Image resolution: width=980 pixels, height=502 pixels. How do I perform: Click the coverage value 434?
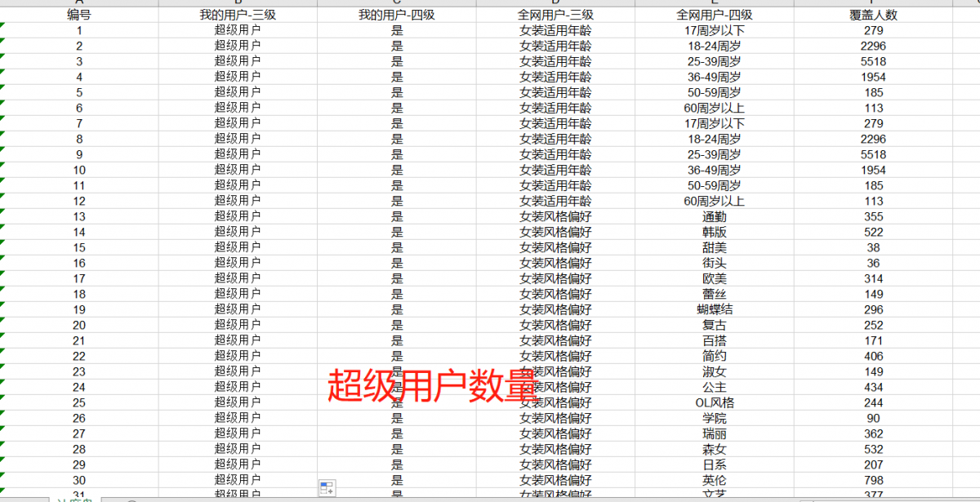pyautogui.click(x=873, y=387)
